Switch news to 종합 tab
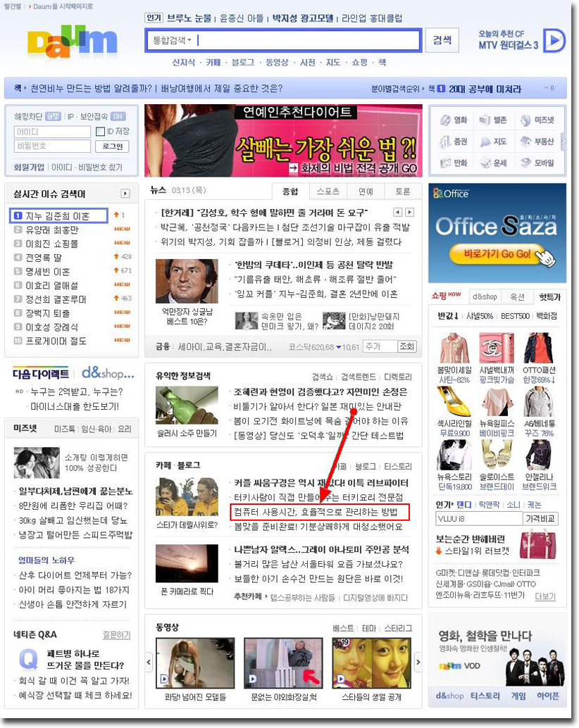The width and height of the screenshot is (579, 728). [291, 192]
